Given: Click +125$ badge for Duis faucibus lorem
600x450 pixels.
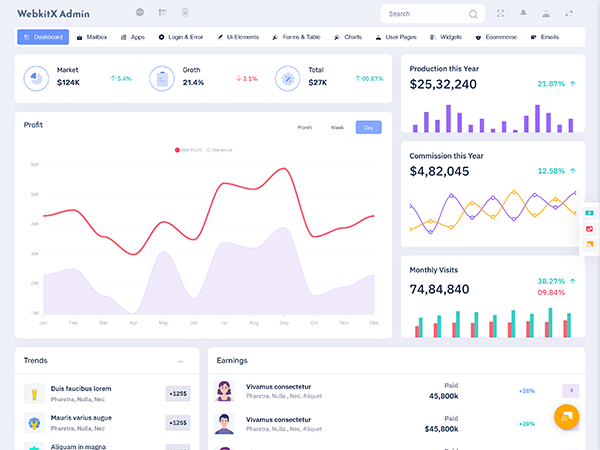Looking at the screenshot, I should click(x=178, y=393).
